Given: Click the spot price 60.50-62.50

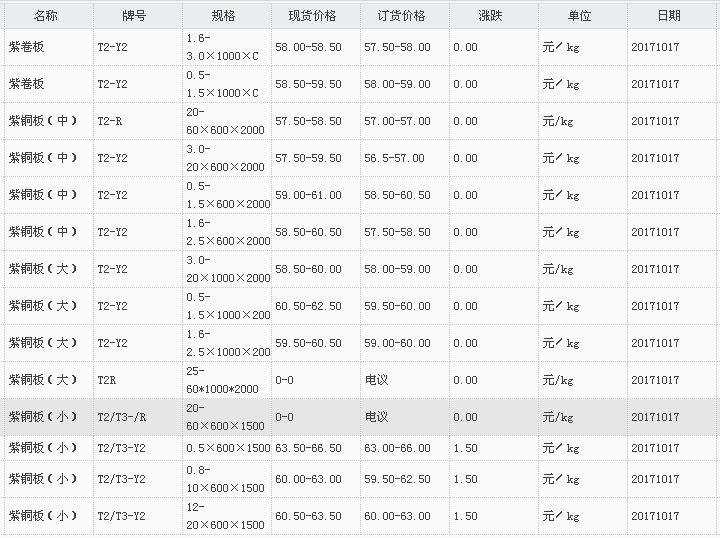Looking at the screenshot, I should point(307,306).
